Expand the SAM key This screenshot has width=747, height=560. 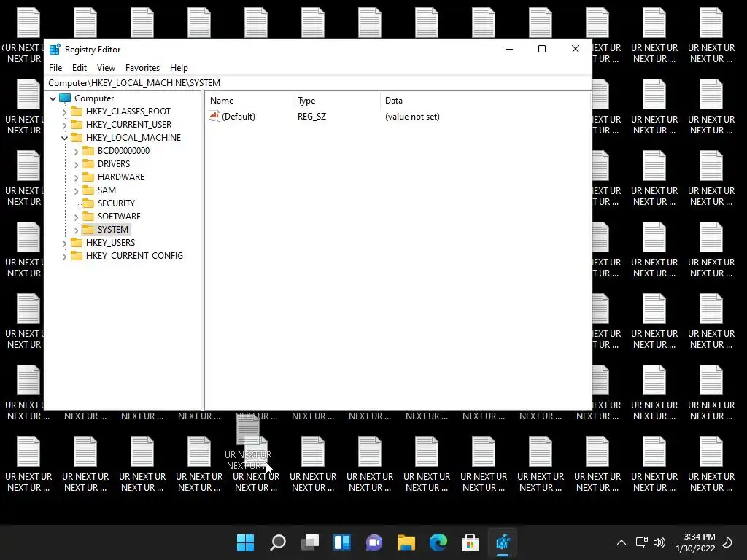pyautogui.click(x=76, y=190)
